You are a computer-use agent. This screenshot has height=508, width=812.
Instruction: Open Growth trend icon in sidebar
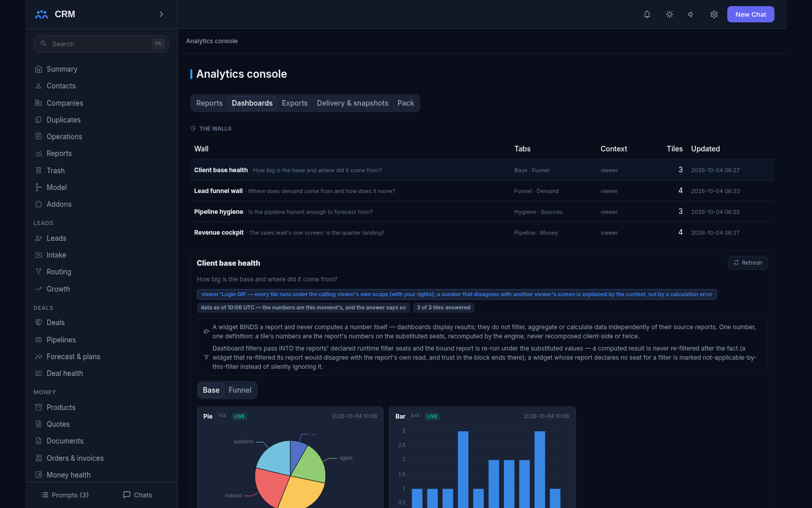(x=39, y=289)
